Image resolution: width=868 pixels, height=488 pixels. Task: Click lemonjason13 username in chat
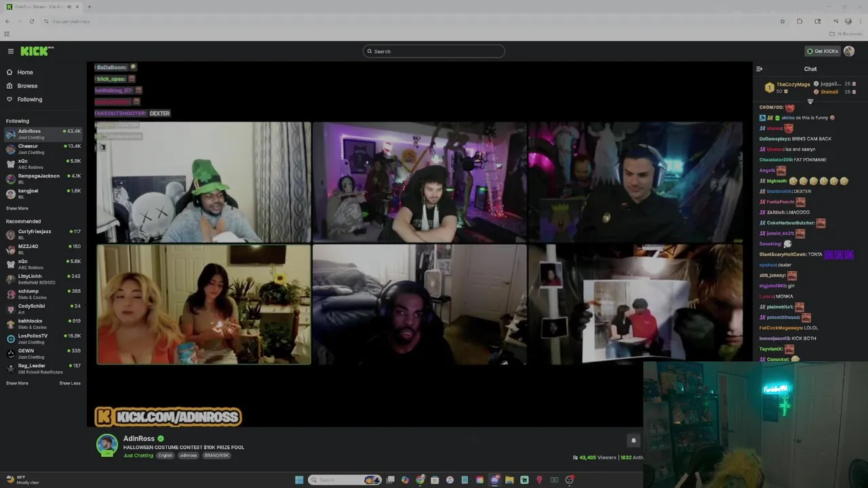[774, 338]
